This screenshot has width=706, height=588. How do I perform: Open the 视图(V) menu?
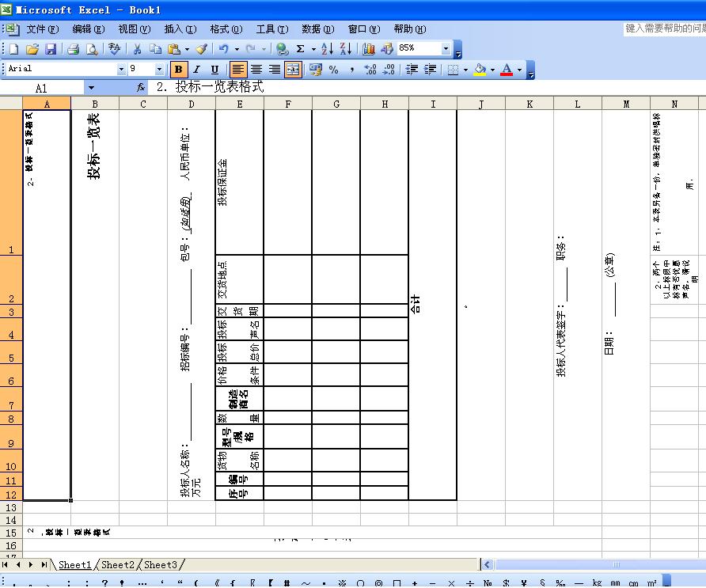point(135,29)
